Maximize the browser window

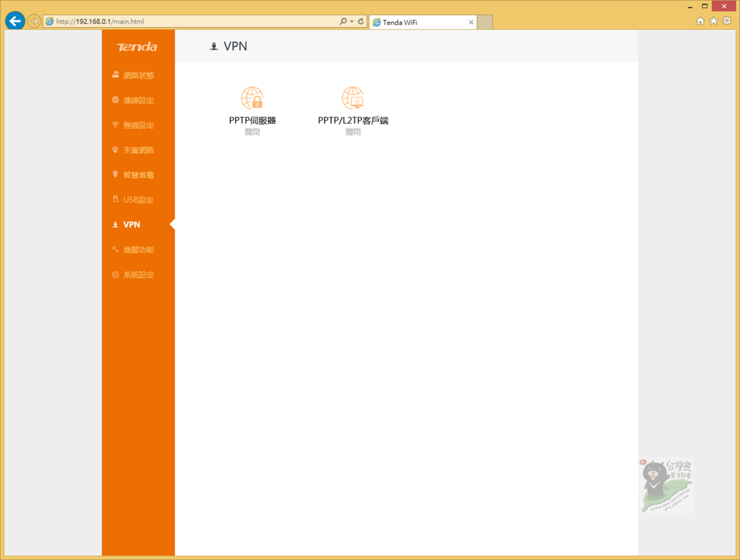pos(704,6)
